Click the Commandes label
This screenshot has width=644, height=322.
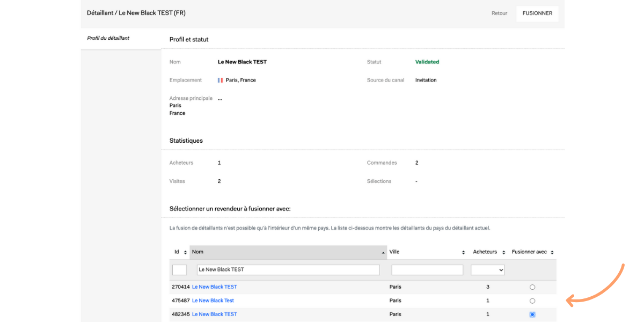(382, 163)
